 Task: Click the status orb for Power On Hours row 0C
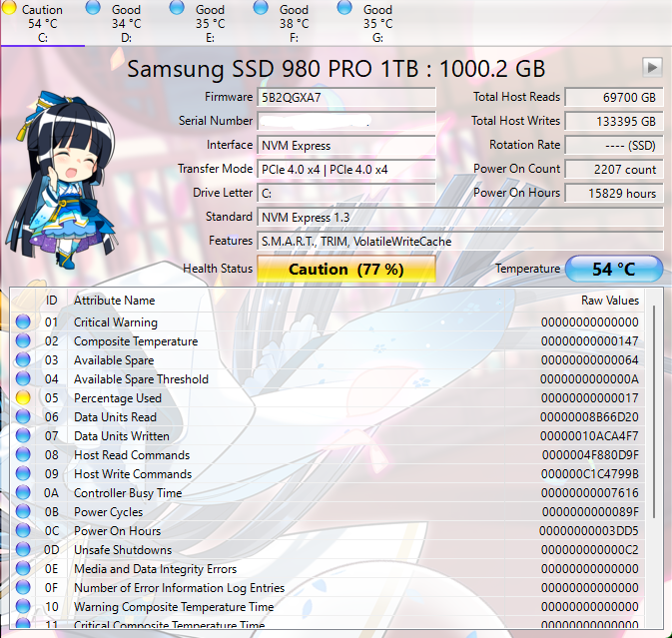point(23,530)
